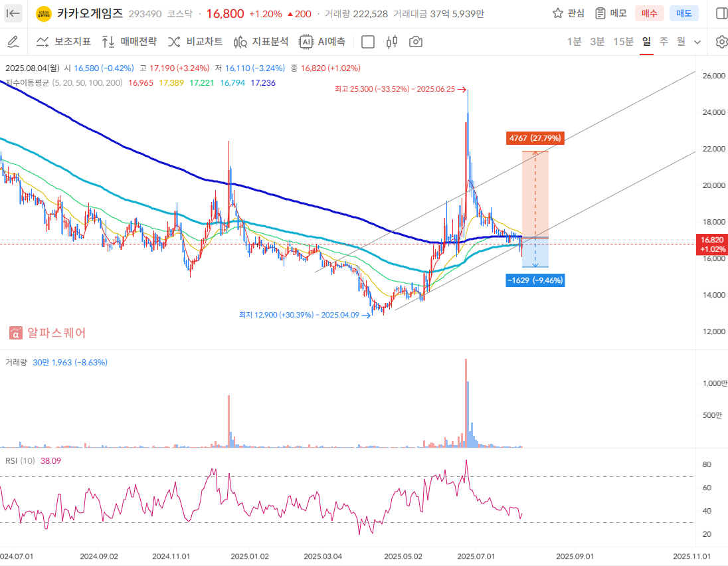The height and width of the screenshot is (566, 728).
Task: Click the 26,000 price axis label
Action: (714, 76)
